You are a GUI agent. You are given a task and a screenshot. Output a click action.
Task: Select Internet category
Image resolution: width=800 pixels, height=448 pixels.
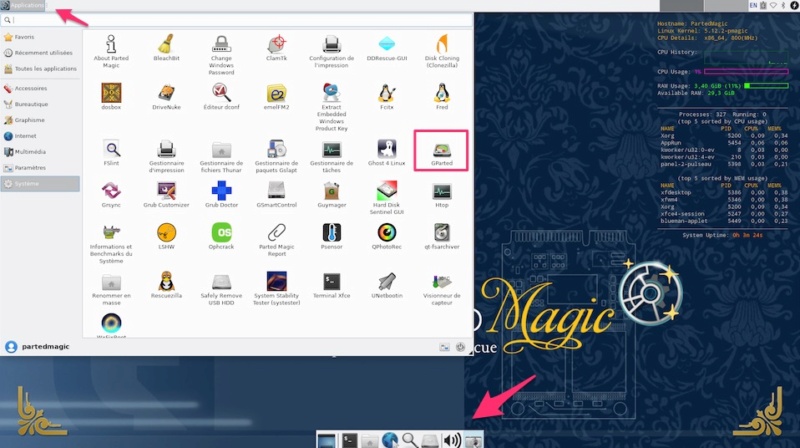[40, 136]
